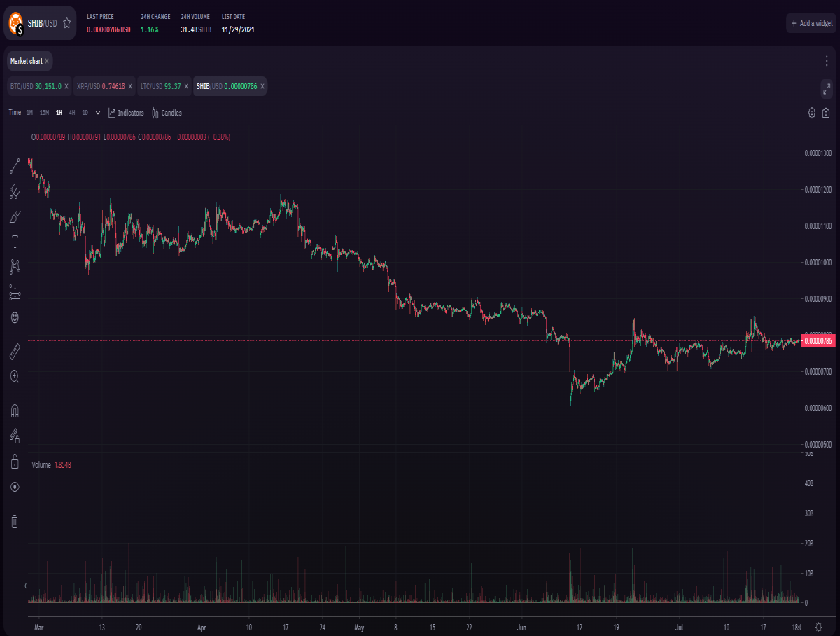Click the Add a widget button
The image size is (840, 636).
pos(811,23)
